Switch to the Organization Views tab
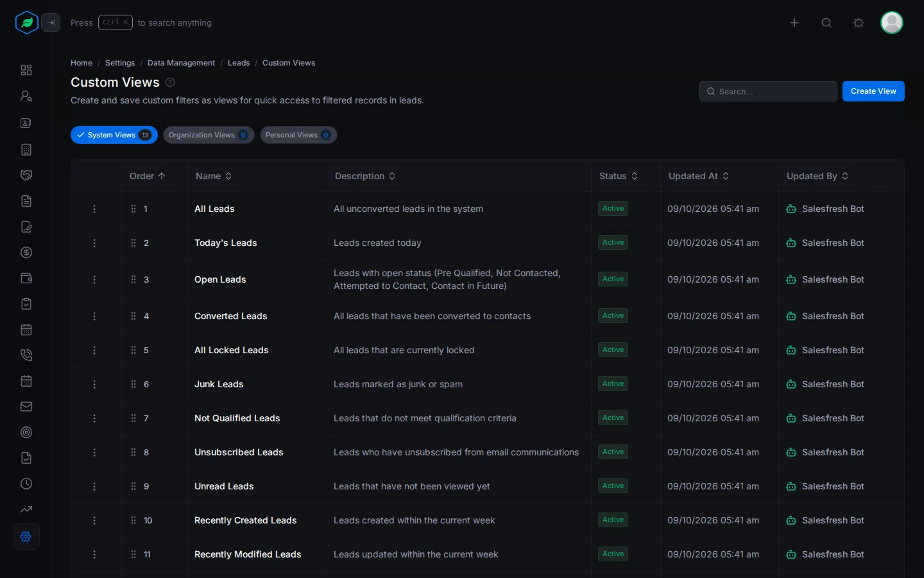The height and width of the screenshot is (578, 924). (209, 135)
